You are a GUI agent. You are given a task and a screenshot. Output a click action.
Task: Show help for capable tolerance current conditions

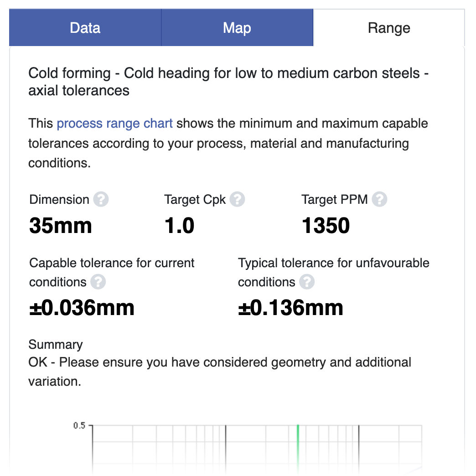click(x=98, y=282)
